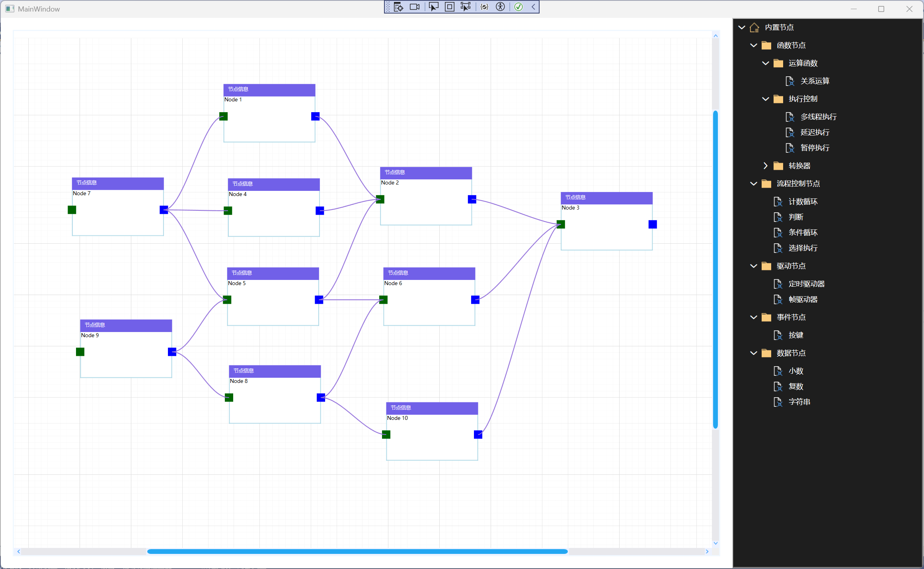Collapse the 流程控制节点 folder
This screenshot has height=569, width=924.
point(753,184)
